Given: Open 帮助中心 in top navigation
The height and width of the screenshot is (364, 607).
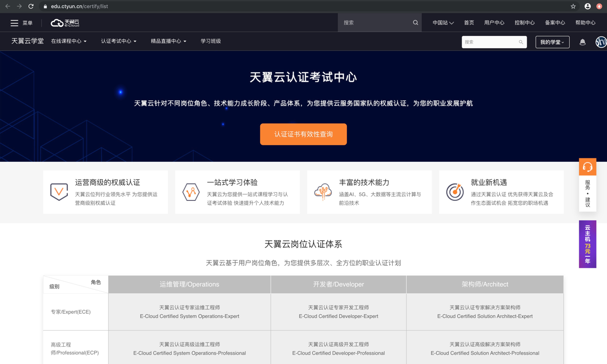Looking at the screenshot, I should click(x=585, y=22).
